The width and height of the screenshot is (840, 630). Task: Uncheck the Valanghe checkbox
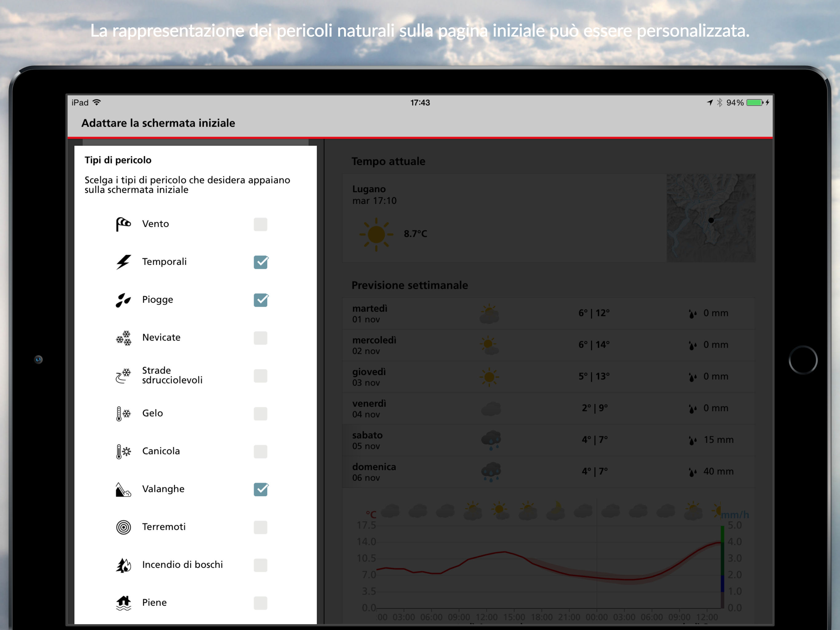click(x=260, y=489)
